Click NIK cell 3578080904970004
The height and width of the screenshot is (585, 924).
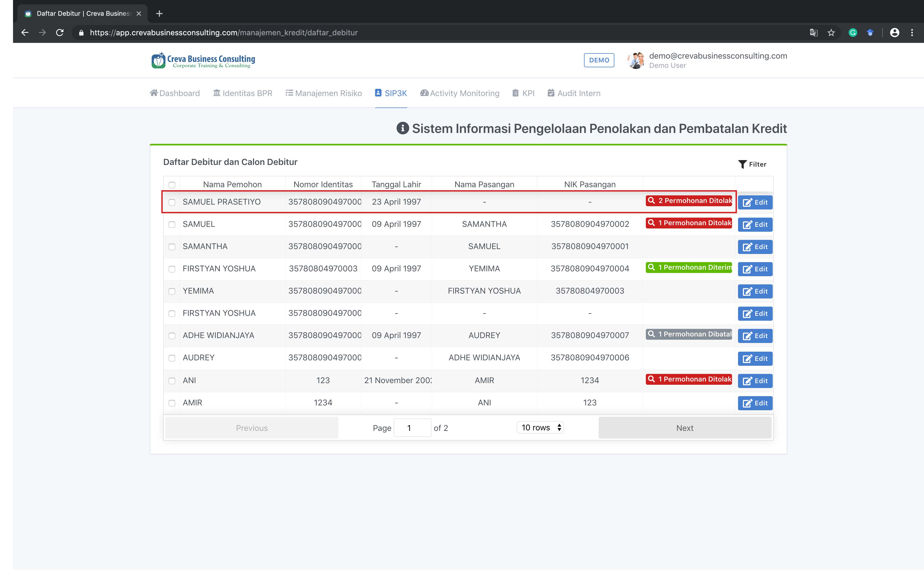(590, 269)
